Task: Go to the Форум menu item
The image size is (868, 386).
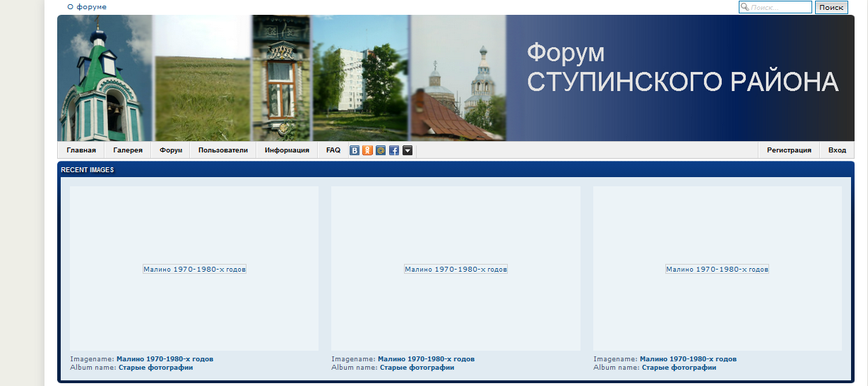Action: pyautogui.click(x=171, y=150)
